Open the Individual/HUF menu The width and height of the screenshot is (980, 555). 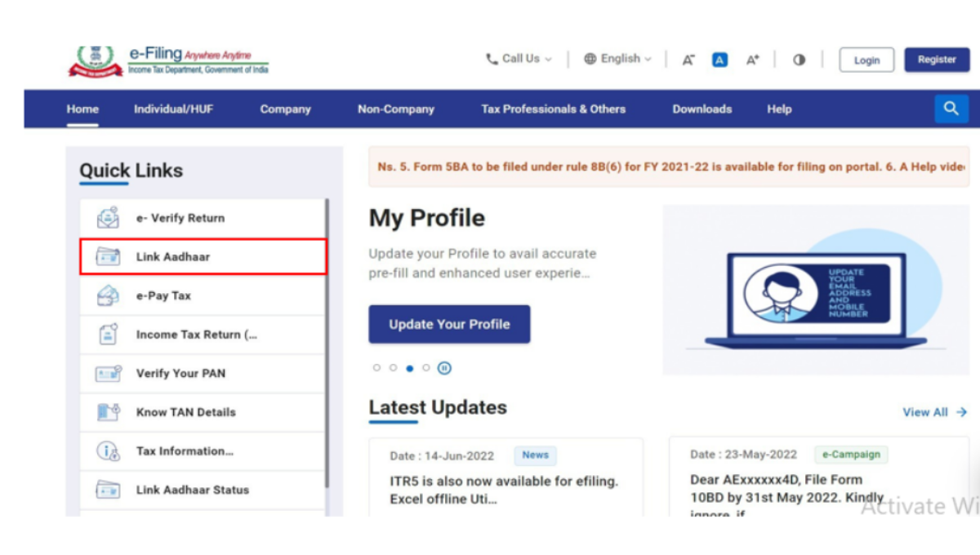point(173,109)
